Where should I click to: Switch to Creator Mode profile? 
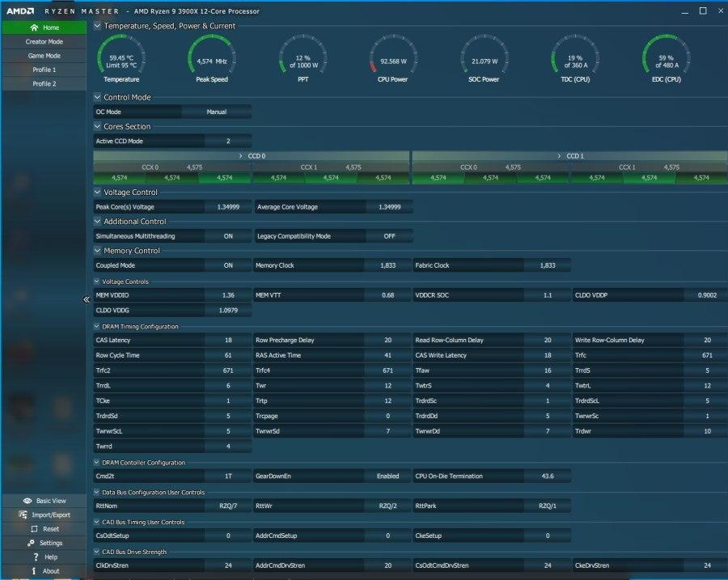pyautogui.click(x=44, y=42)
